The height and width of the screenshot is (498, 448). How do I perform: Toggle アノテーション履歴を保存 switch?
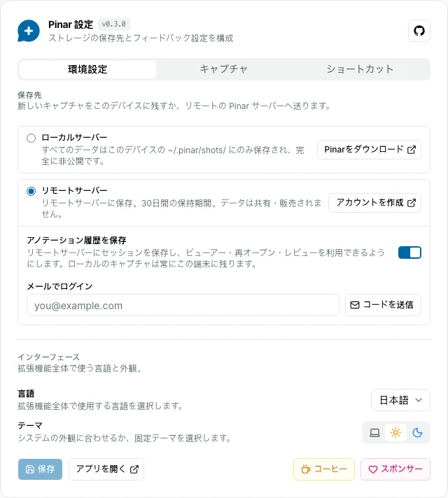click(409, 252)
